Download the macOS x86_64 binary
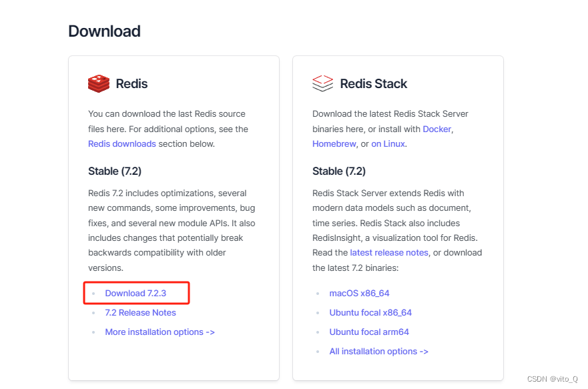Screen dimensions: 588x389 359,293
